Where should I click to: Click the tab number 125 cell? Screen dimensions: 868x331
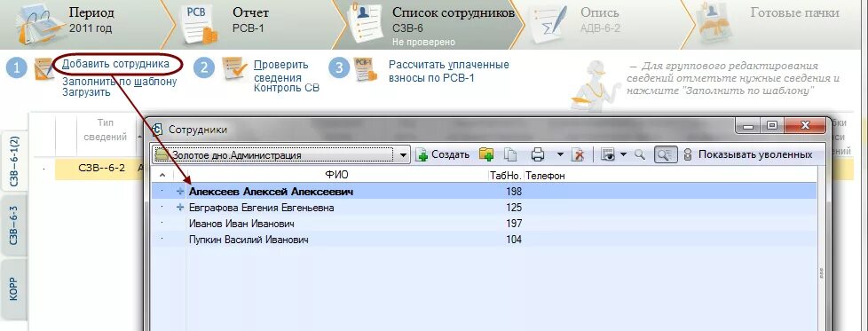513,208
